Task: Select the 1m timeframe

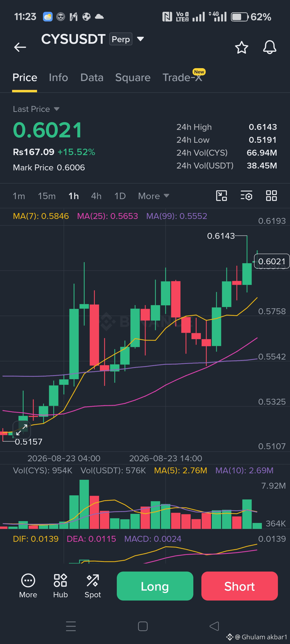Action: click(x=19, y=196)
